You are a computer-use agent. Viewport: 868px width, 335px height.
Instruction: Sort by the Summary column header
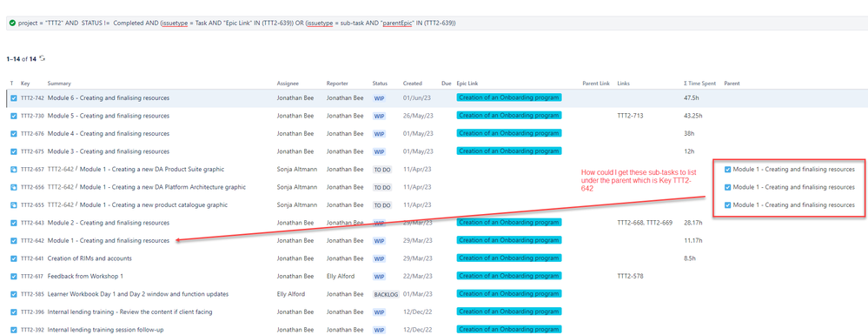point(59,84)
